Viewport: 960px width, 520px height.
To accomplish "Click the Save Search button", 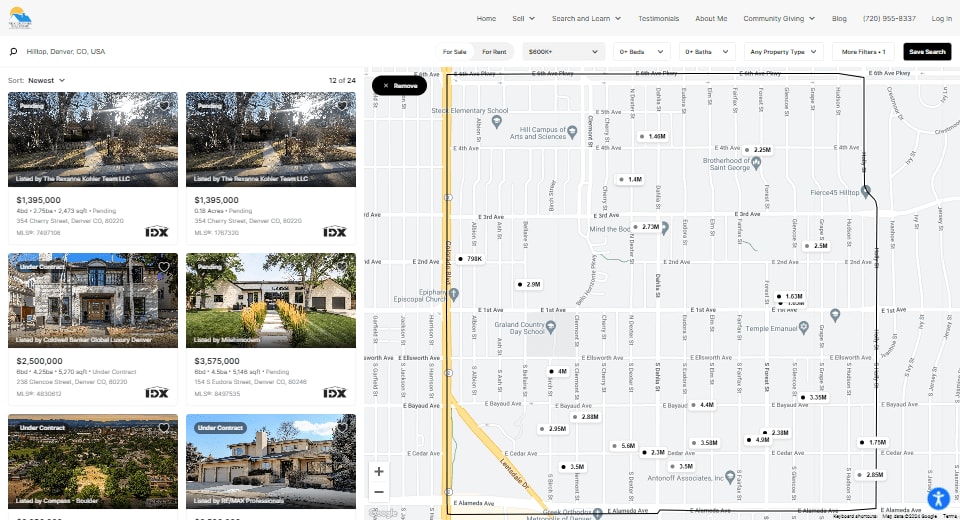I will [927, 52].
